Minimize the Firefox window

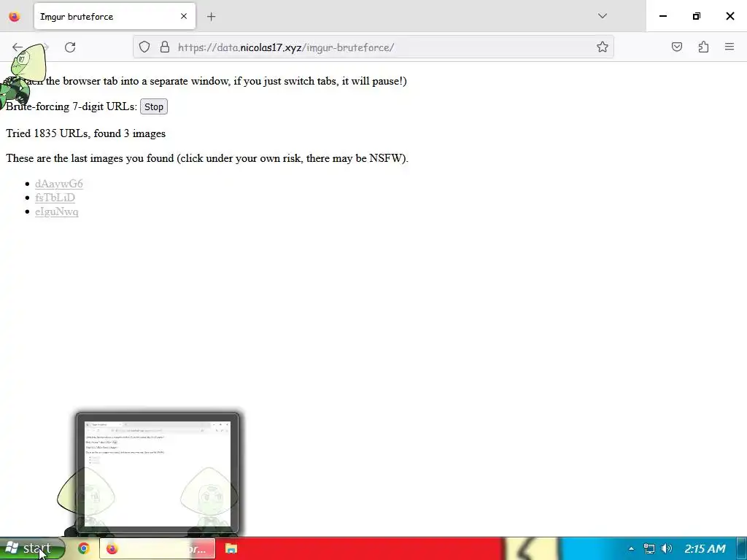[x=662, y=16]
